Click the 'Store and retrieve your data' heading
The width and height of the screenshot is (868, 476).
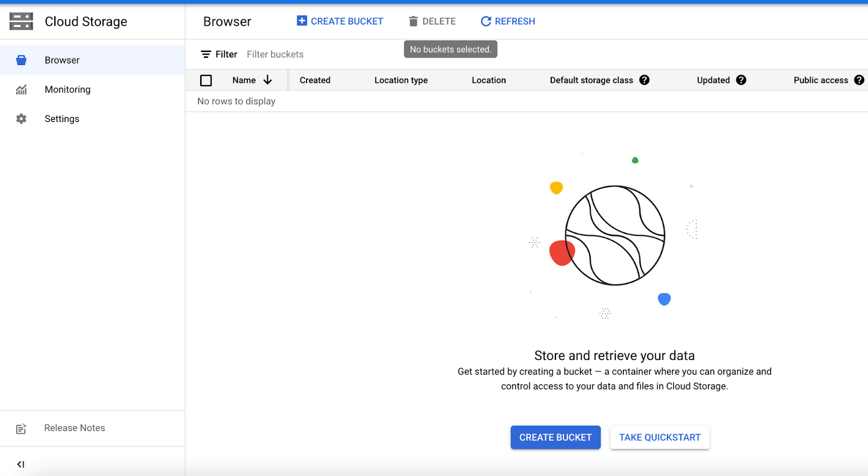[x=615, y=356]
